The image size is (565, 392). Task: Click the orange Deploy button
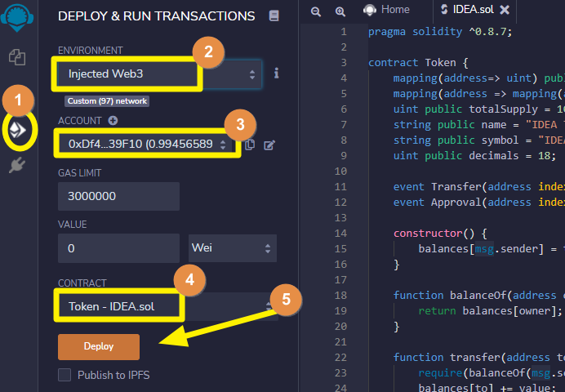[x=99, y=346]
